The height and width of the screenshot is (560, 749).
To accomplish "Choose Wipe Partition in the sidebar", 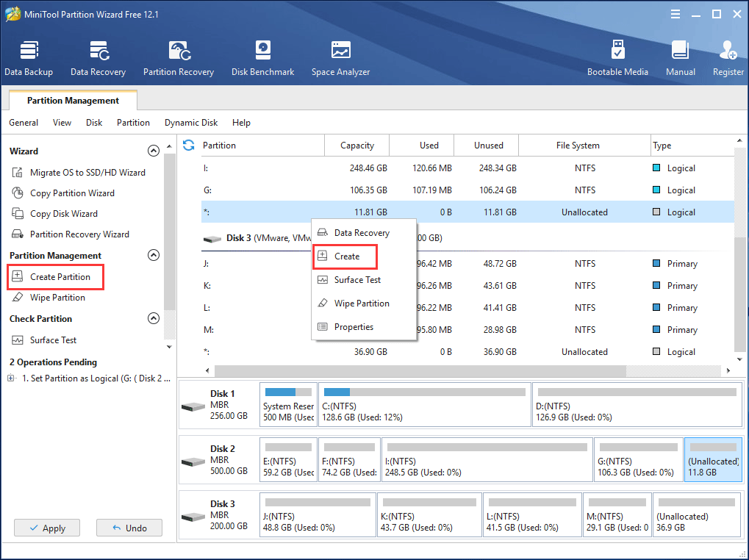I will coord(49,297).
